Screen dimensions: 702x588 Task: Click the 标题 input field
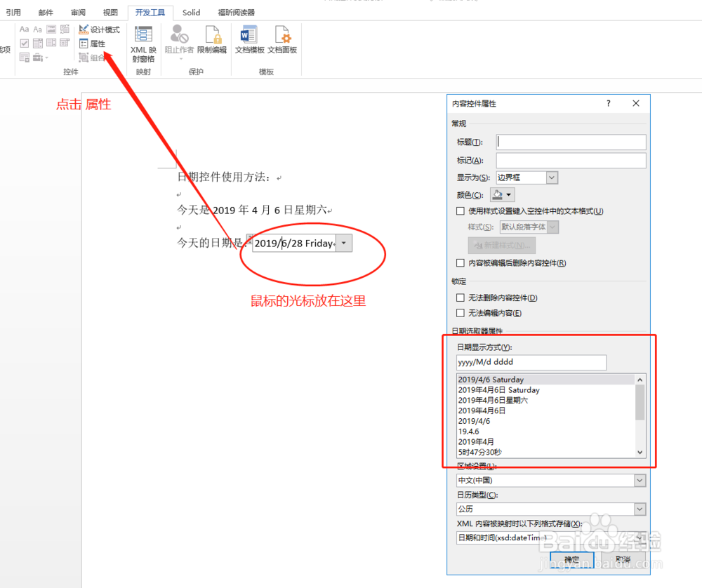tap(571, 142)
